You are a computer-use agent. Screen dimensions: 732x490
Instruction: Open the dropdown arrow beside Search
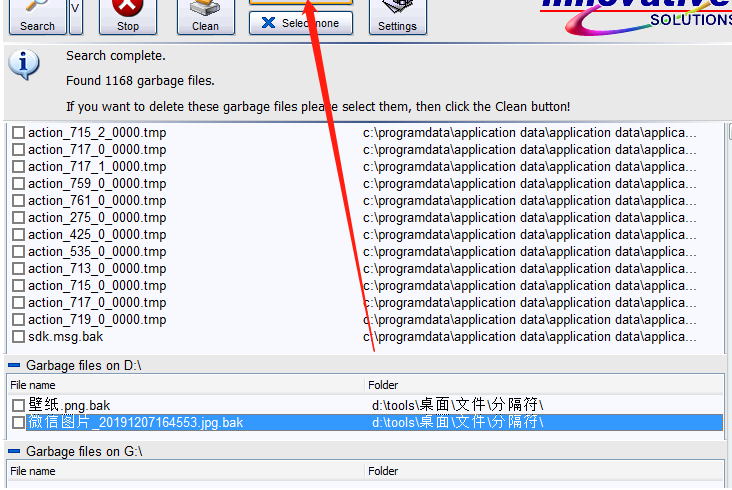pos(76,17)
